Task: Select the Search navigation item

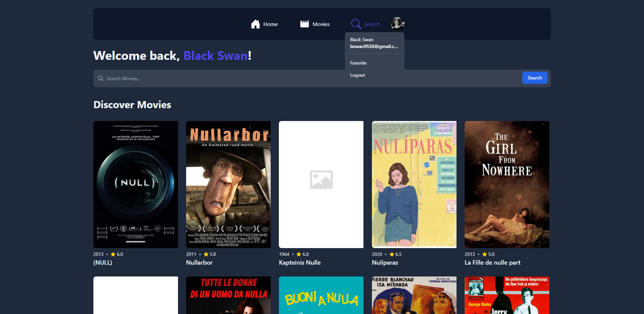Action: pyautogui.click(x=365, y=24)
